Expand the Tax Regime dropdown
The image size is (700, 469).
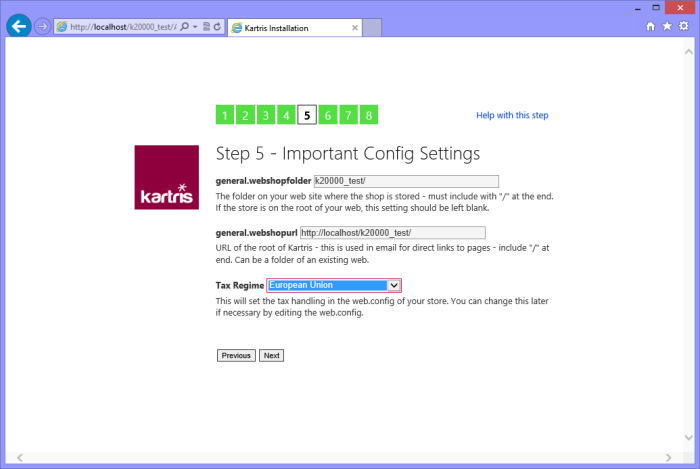pos(394,285)
